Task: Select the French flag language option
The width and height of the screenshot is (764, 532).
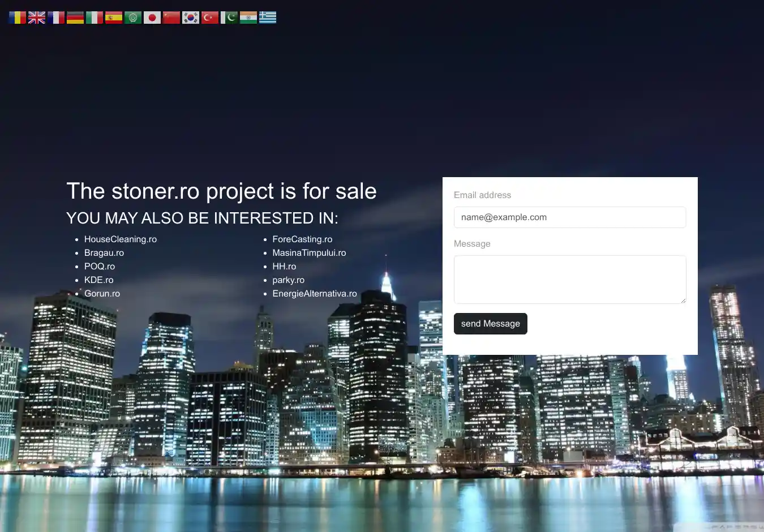Action: pos(56,18)
